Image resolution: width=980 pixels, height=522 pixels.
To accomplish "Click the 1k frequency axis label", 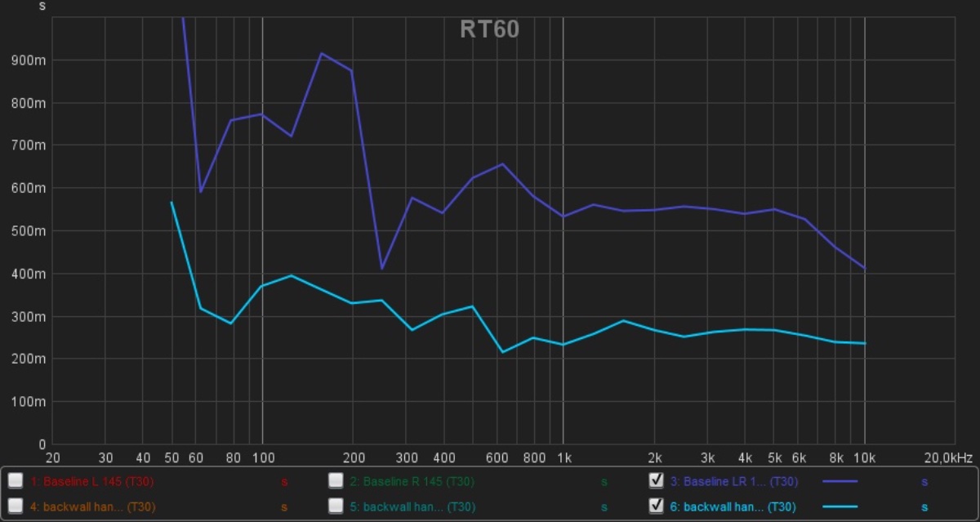I will pyautogui.click(x=563, y=457).
